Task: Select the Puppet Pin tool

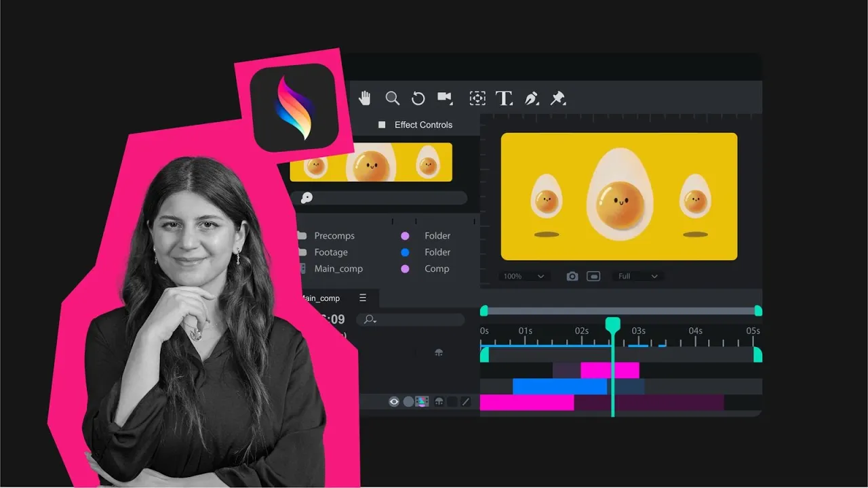Action: point(558,98)
